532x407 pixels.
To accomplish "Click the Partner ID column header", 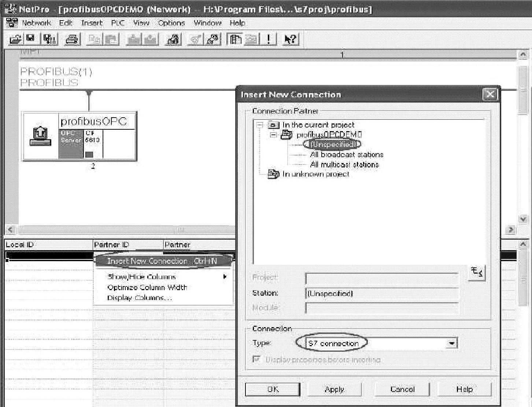I will pyautogui.click(x=128, y=245).
